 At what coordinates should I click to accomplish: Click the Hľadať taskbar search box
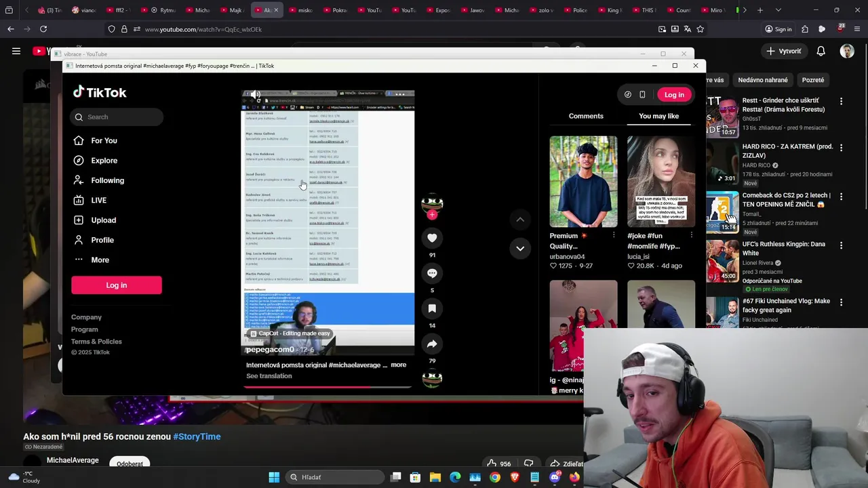[335, 477]
